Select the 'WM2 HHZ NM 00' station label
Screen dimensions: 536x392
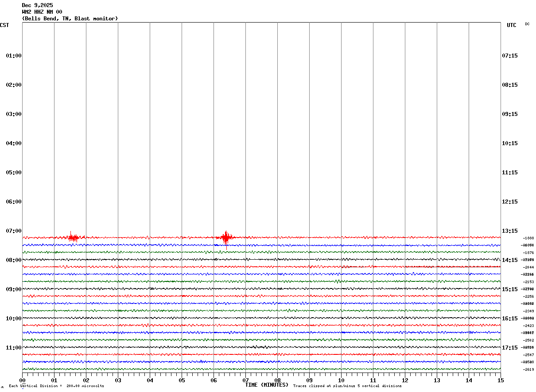42,12
